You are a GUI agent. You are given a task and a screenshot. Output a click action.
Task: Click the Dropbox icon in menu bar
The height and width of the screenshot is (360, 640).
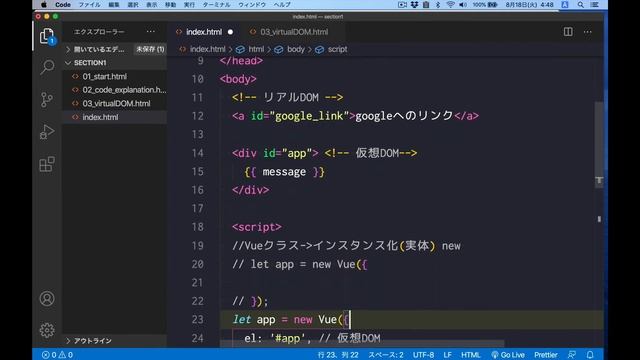click(415, 5)
